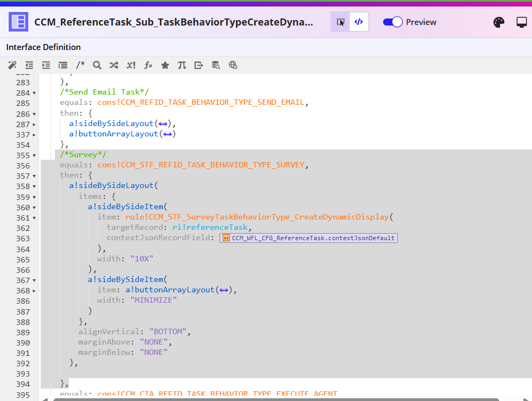Click the "BOTTOM" alignVertical value
Viewport: 532px width, 401px height.
coord(168,331)
